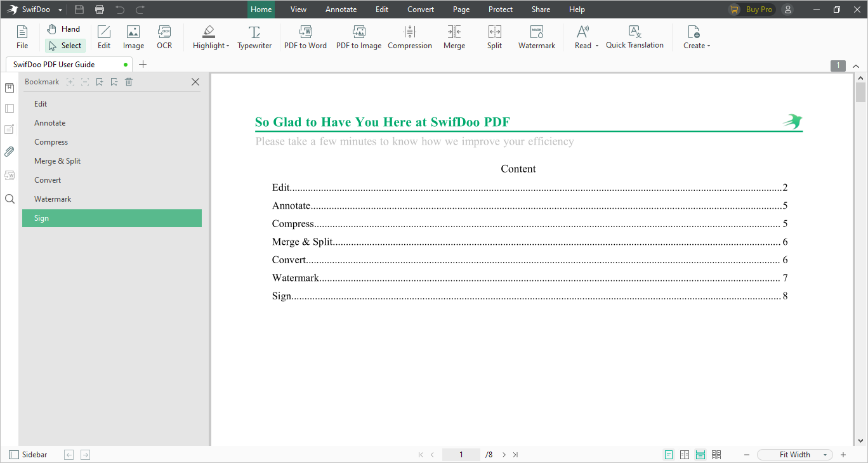Select the Compress bookmark
The height and width of the screenshot is (463, 868).
pyautogui.click(x=112, y=142)
